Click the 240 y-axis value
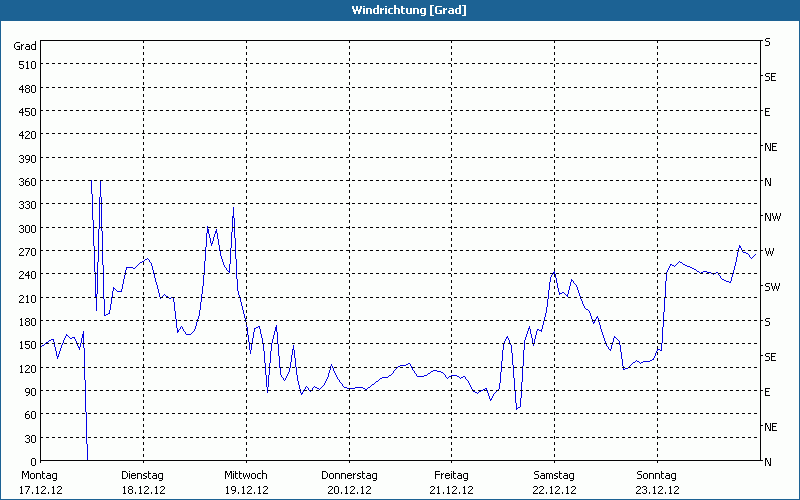 (x=28, y=275)
